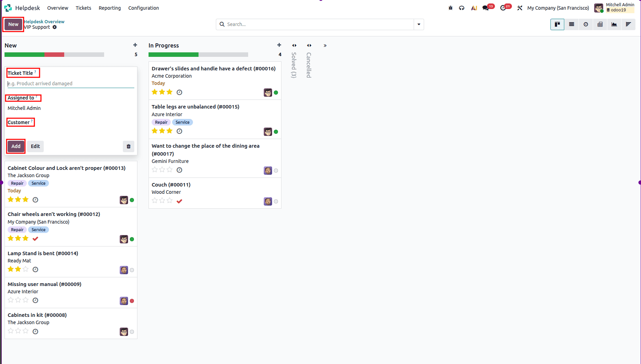
Task: Expand hidden columns with double chevron
Action: 325,45
